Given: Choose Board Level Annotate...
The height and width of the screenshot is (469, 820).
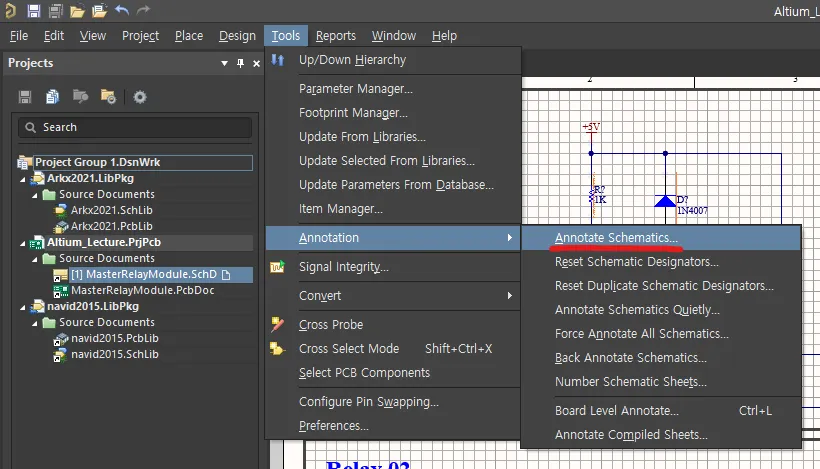Looking at the screenshot, I should coord(661,411).
